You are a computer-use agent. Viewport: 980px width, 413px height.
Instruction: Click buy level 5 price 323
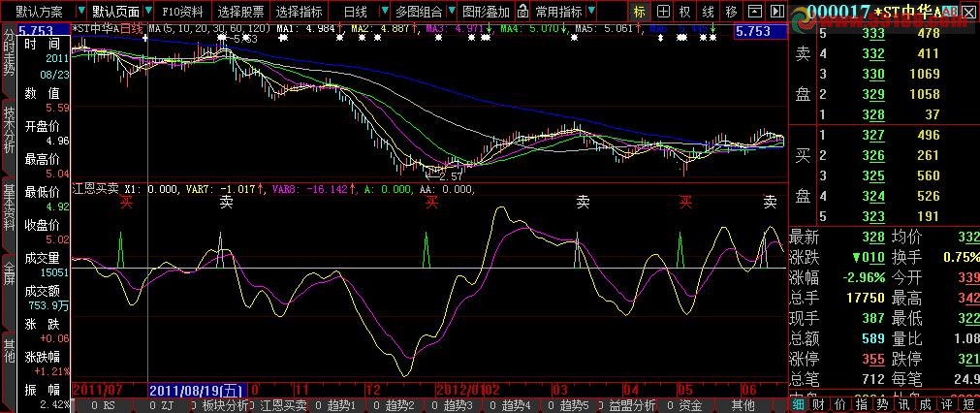[x=873, y=216]
